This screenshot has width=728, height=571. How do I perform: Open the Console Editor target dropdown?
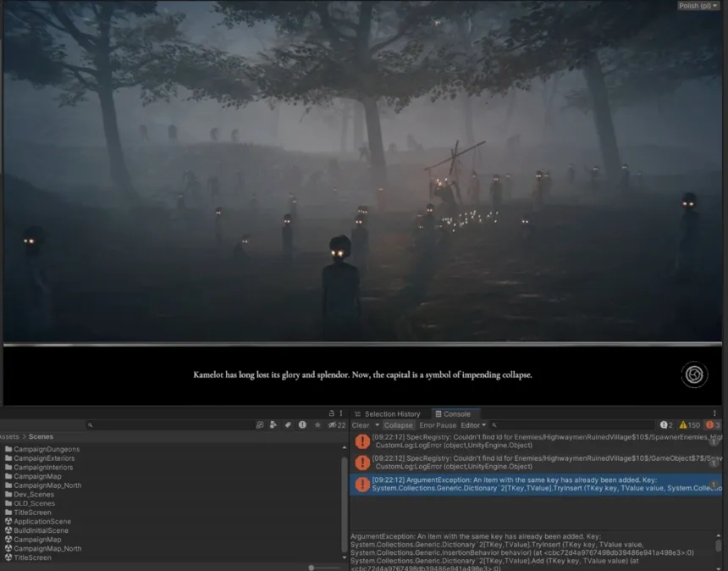pos(473,425)
